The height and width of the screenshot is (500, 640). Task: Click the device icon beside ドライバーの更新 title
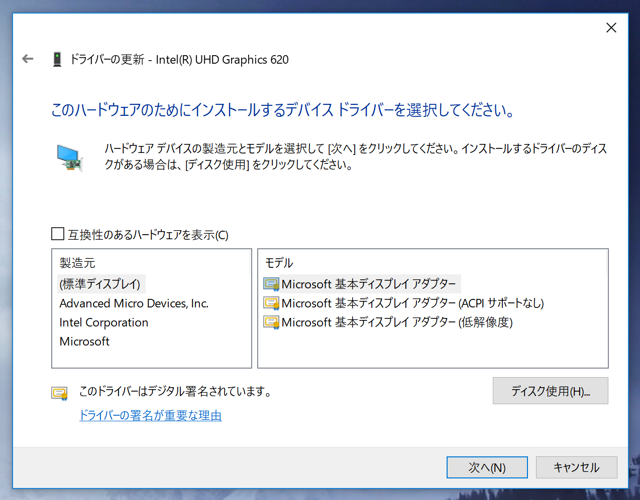coord(57,60)
